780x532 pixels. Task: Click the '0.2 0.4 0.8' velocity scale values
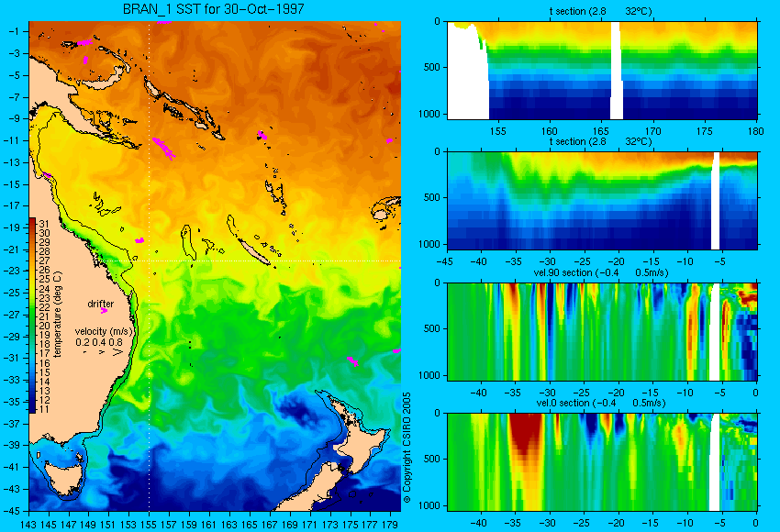click(x=99, y=342)
